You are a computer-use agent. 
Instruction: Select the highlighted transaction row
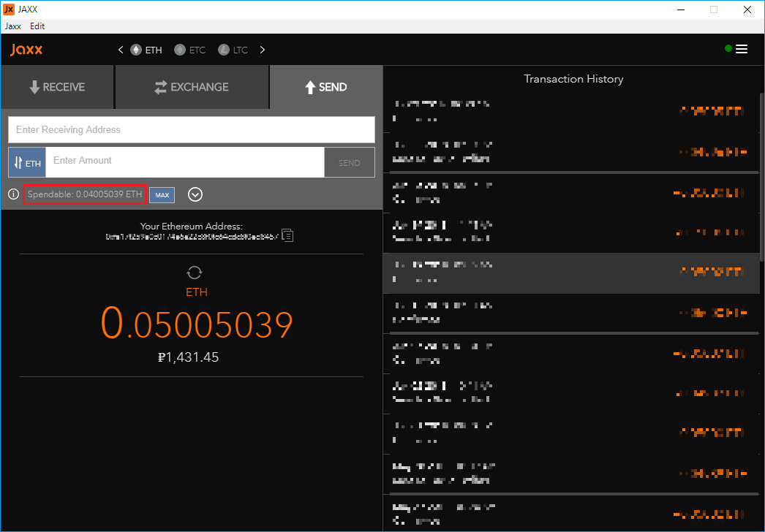click(x=571, y=273)
